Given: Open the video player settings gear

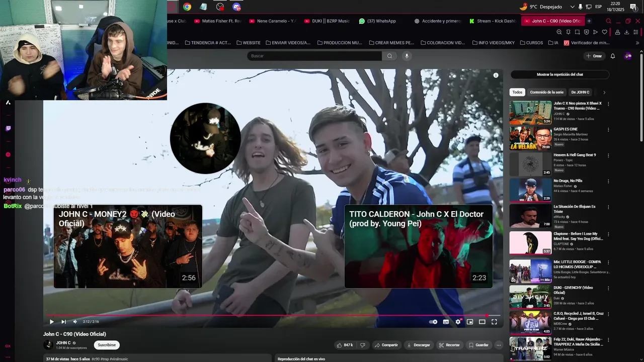Looking at the screenshot, I should pos(458,322).
